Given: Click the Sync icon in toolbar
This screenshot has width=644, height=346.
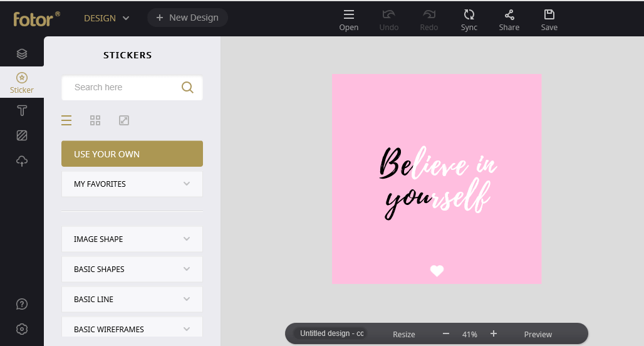Looking at the screenshot, I should click(469, 19).
